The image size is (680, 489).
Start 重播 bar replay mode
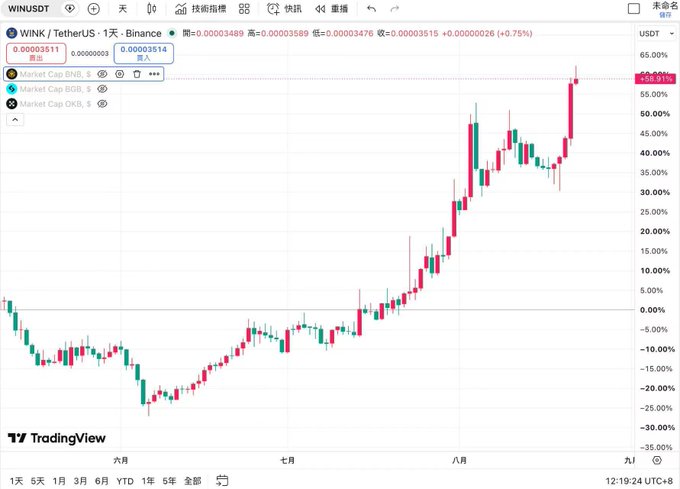point(332,9)
